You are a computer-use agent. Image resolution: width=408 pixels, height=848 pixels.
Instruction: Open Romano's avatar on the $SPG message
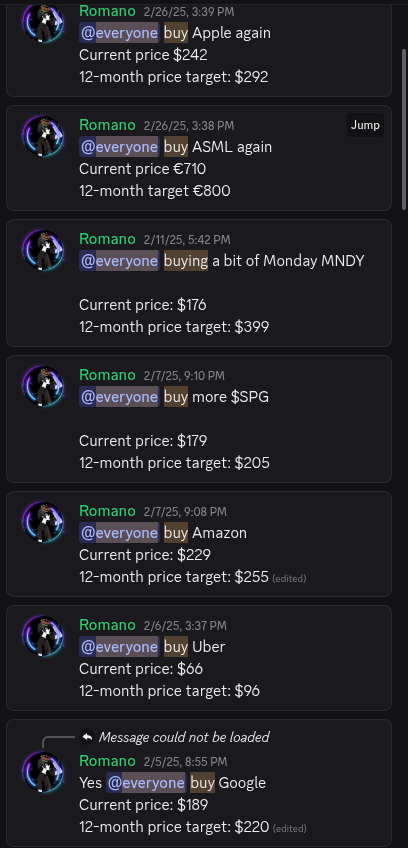(x=43, y=386)
